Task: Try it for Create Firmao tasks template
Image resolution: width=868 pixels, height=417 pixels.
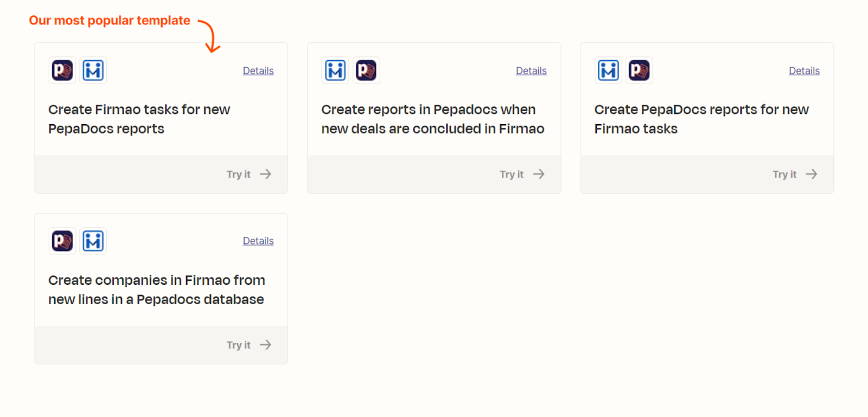Action: [249, 174]
